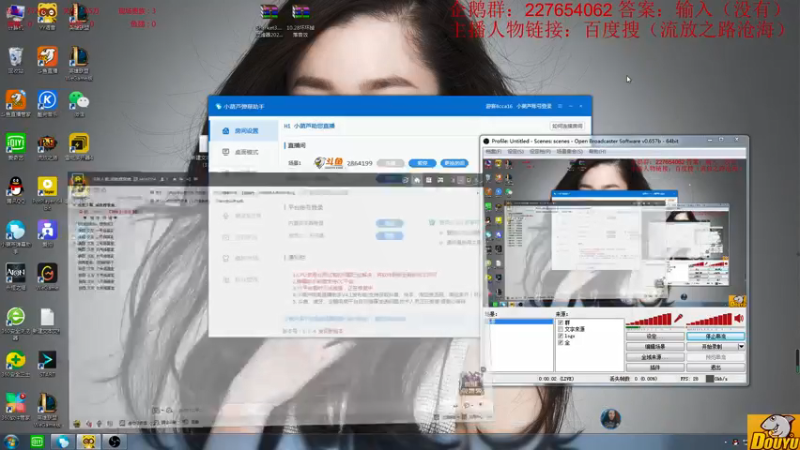800x450 pixels.
Task: Open the PotPlayer yellow play icon
Action: (47, 188)
